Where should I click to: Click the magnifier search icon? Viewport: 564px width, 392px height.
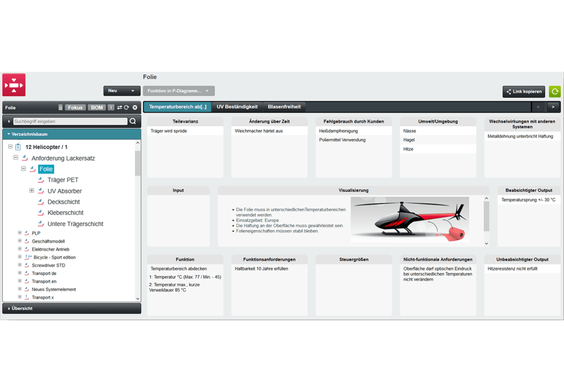pyautogui.click(x=133, y=121)
